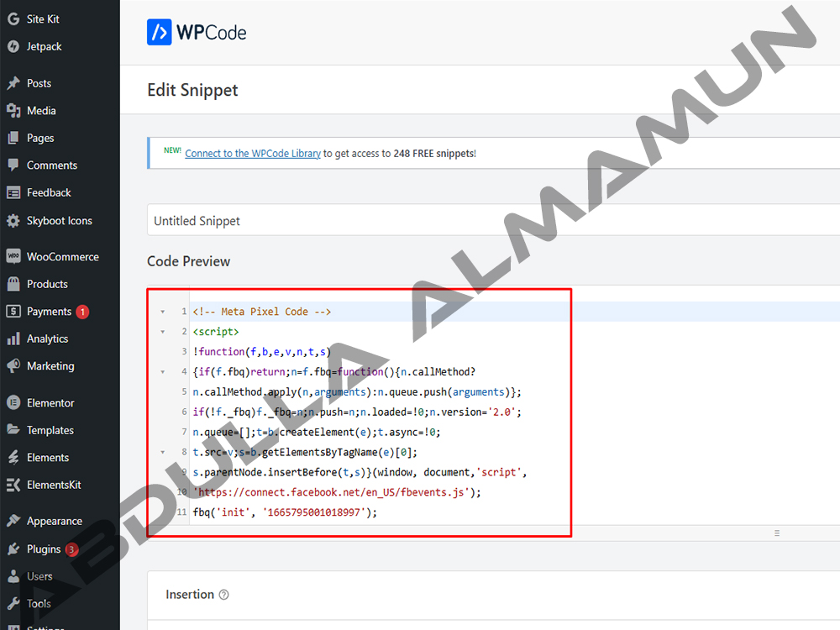The height and width of the screenshot is (630, 840).
Task: Click the WPCode logo icon
Action: [159, 32]
